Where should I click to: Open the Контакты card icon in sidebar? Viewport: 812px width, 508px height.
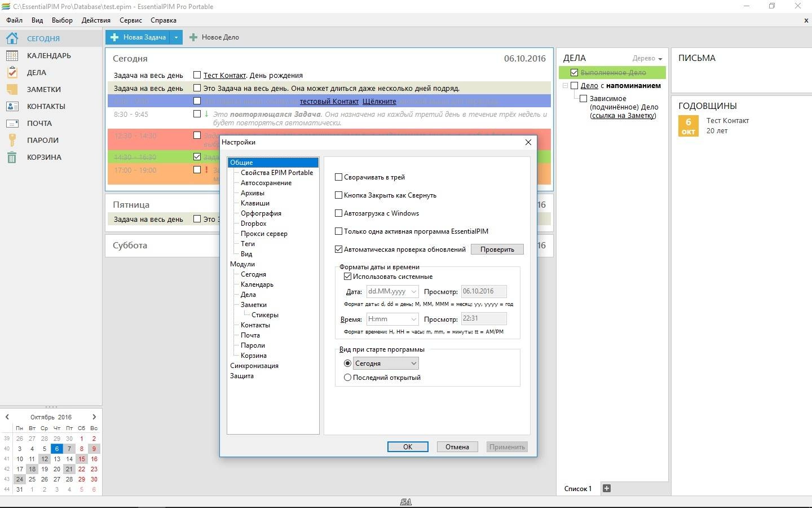[12, 106]
